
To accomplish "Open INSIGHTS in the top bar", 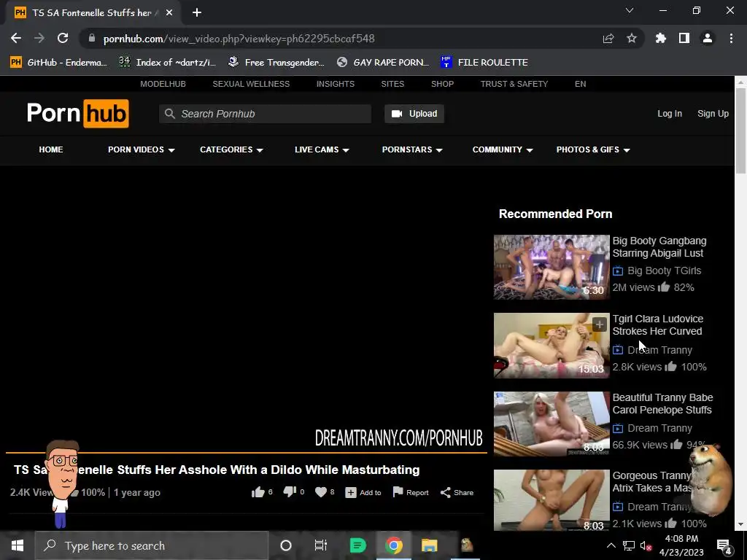I will [x=336, y=84].
